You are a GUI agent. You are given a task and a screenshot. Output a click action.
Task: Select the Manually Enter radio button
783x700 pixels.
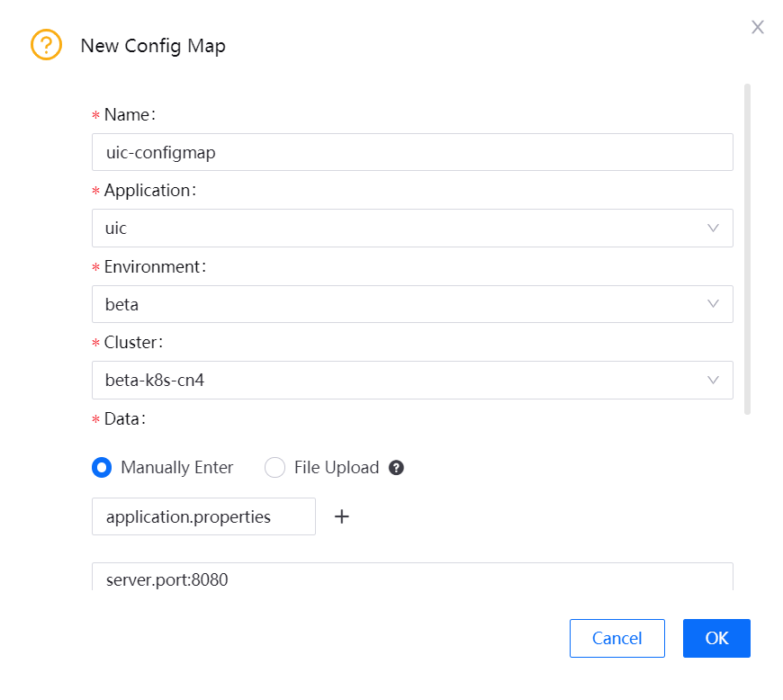click(102, 468)
